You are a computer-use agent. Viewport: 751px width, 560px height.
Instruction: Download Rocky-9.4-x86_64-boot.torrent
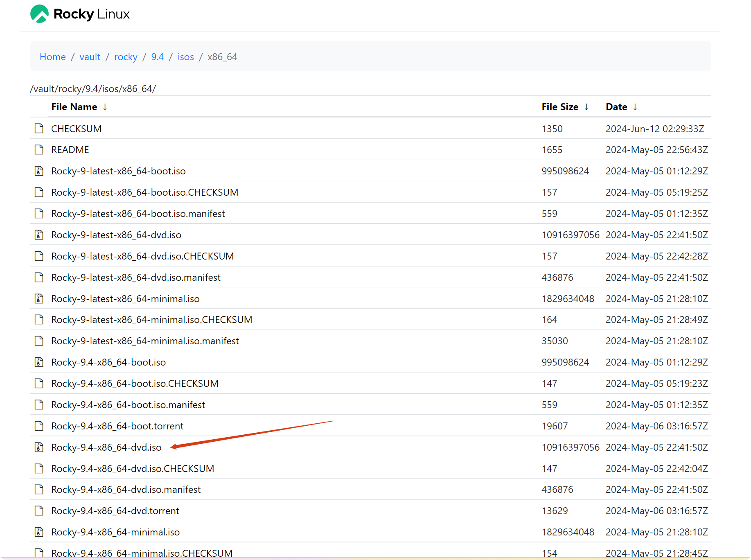(x=117, y=426)
